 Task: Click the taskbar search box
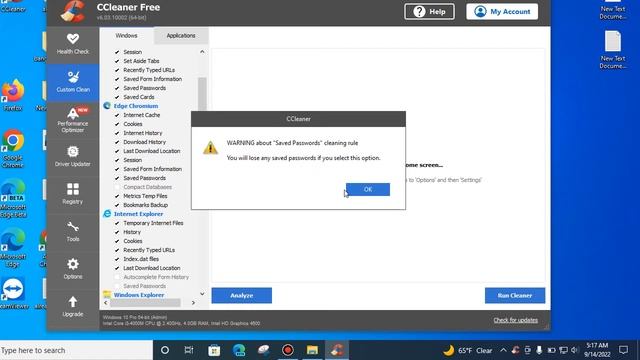[76, 350]
